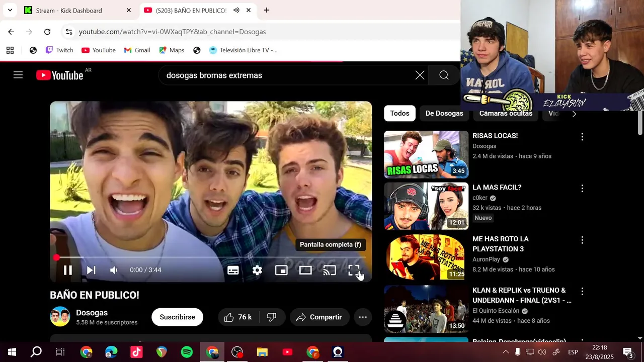View site information icon in address bar
The width and height of the screenshot is (644, 362).
click(69, 32)
